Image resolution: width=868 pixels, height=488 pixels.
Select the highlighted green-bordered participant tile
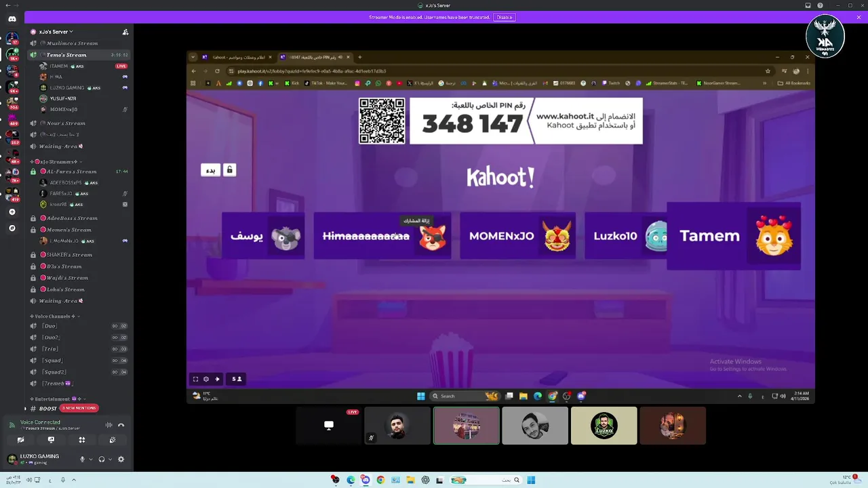pos(466,426)
